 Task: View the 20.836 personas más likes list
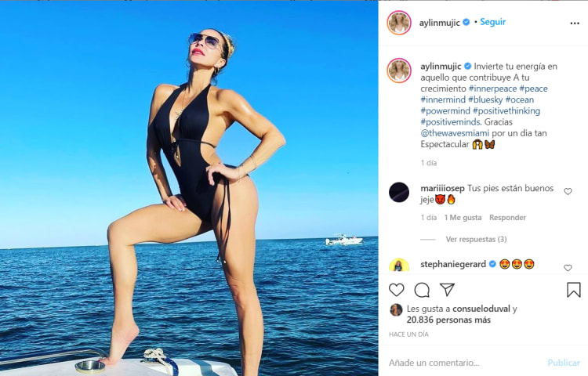point(448,320)
